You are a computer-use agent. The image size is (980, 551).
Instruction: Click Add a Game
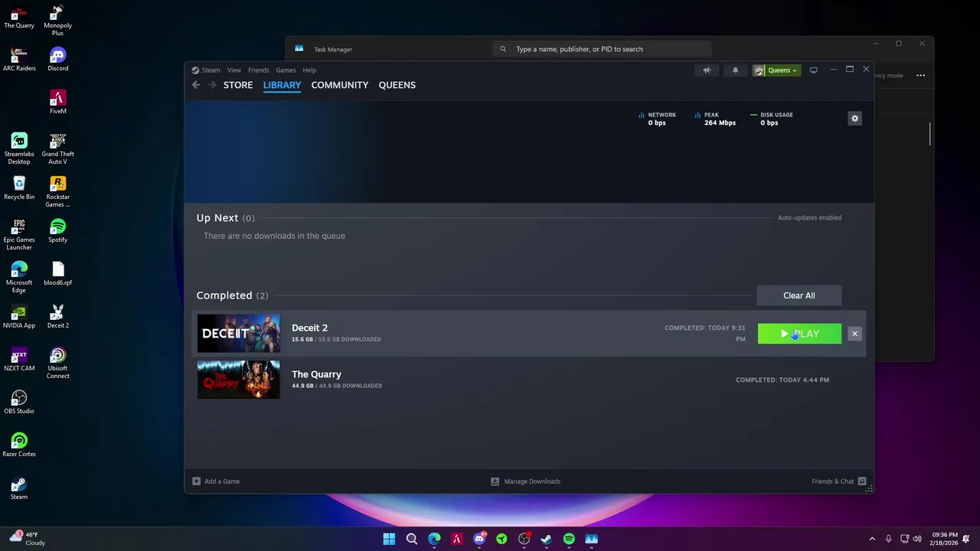(216, 481)
